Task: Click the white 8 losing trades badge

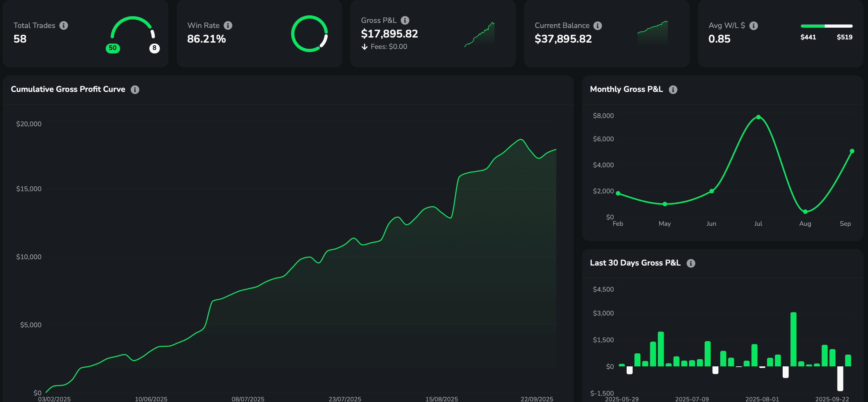Action: click(154, 48)
